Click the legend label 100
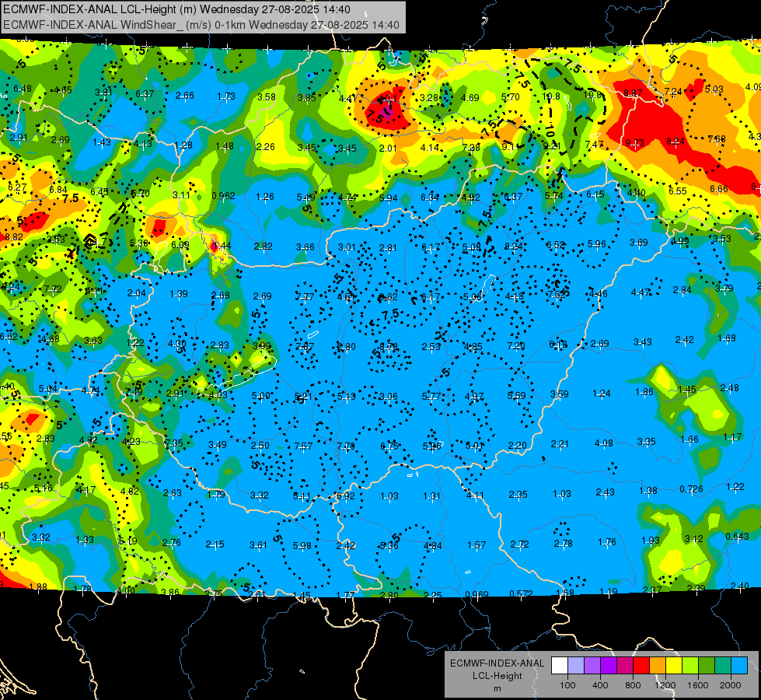761x700 pixels. tap(567, 685)
